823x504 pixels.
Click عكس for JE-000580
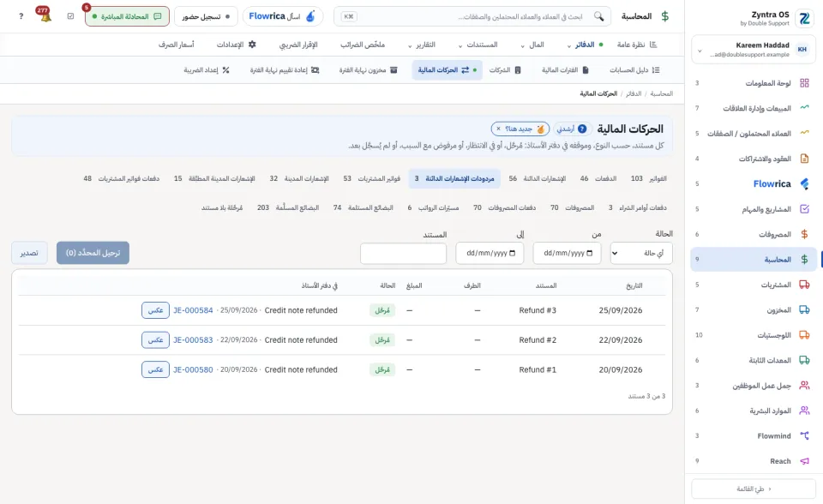pos(155,369)
